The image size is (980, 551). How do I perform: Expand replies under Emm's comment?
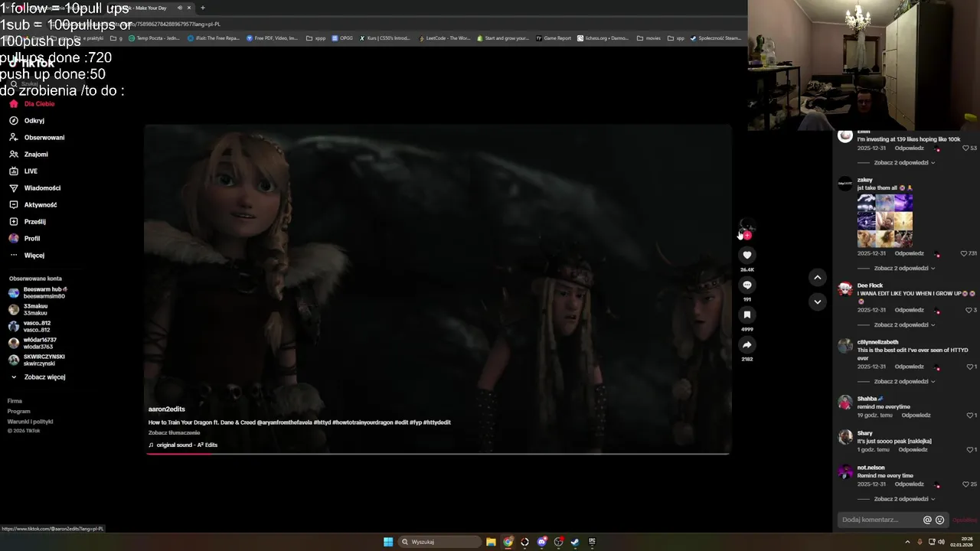pyautogui.click(x=904, y=163)
